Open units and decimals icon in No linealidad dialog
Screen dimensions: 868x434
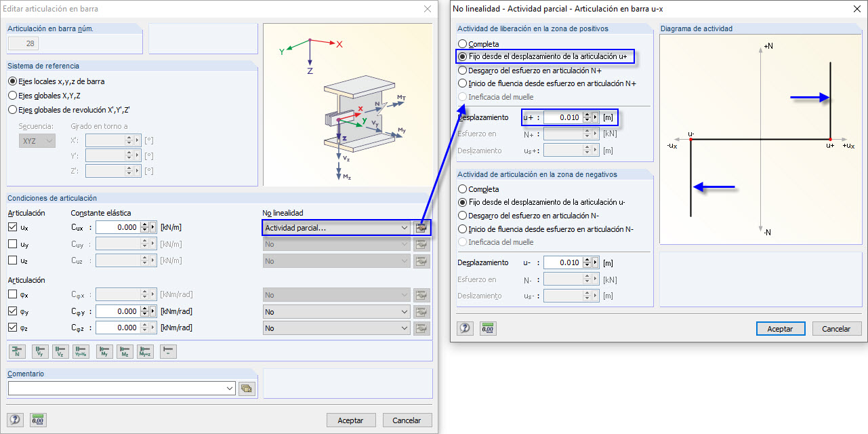click(488, 328)
